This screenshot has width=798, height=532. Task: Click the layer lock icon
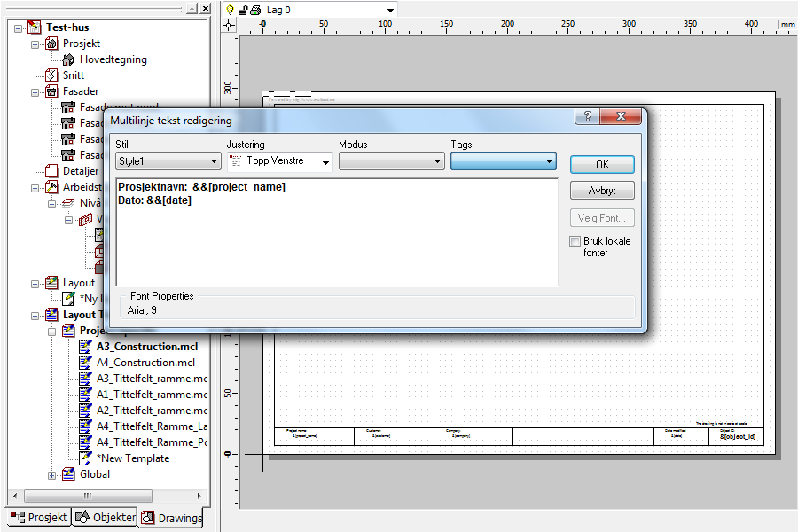click(243, 10)
